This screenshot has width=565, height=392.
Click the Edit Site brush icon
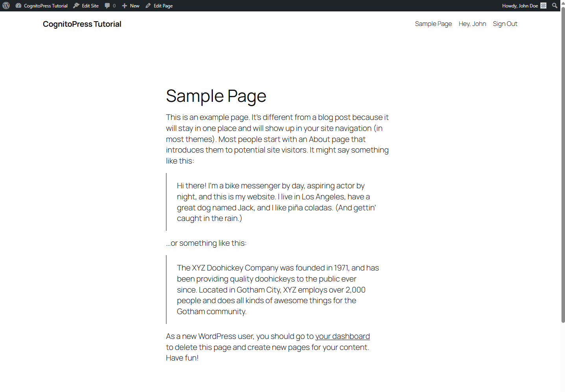coord(76,6)
